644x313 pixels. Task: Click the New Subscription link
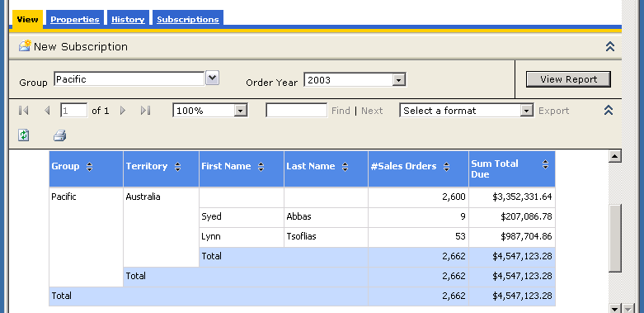[x=81, y=46]
